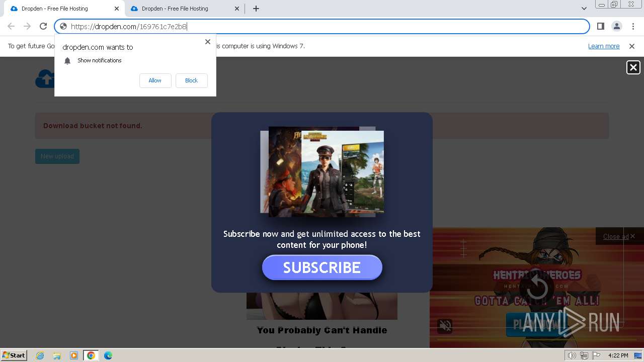Close the second Dropden tab
Screen dimensions: 644x362
click(x=237, y=9)
